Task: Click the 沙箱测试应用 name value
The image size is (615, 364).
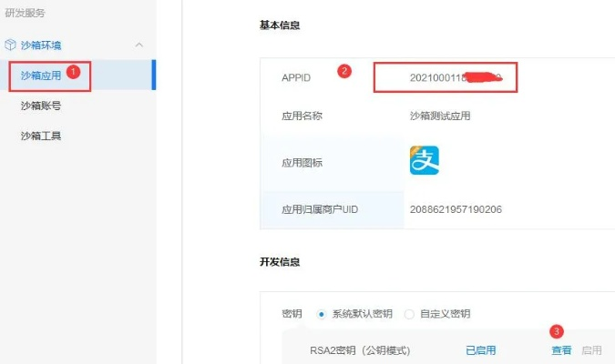Action: point(440,116)
